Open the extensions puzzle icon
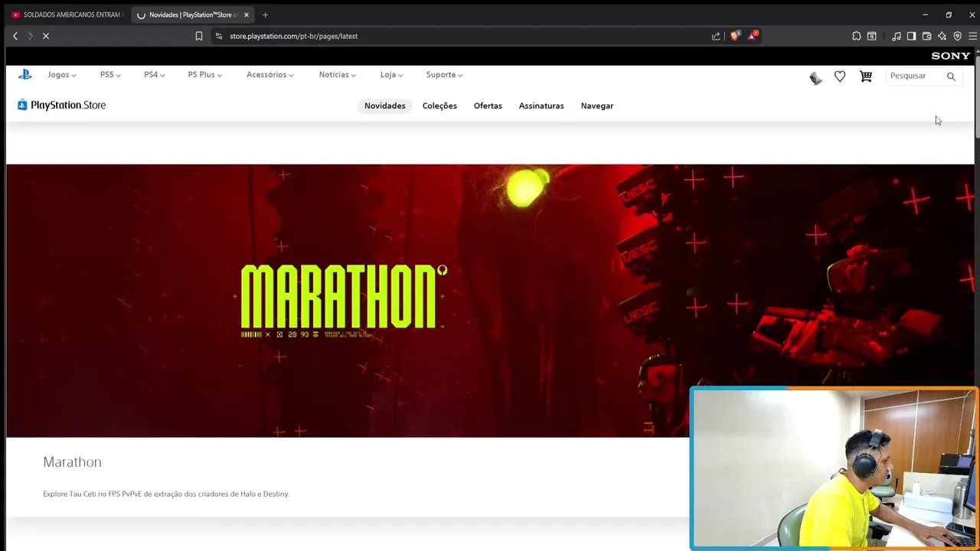The width and height of the screenshot is (980, 551). [x=857, y=36]
